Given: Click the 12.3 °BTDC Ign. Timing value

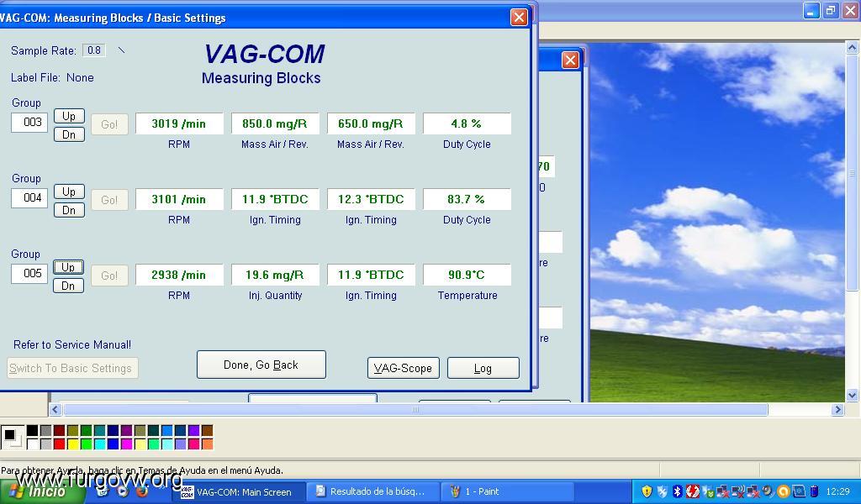Looking at the screenshot, I should [x=371, y=200].
